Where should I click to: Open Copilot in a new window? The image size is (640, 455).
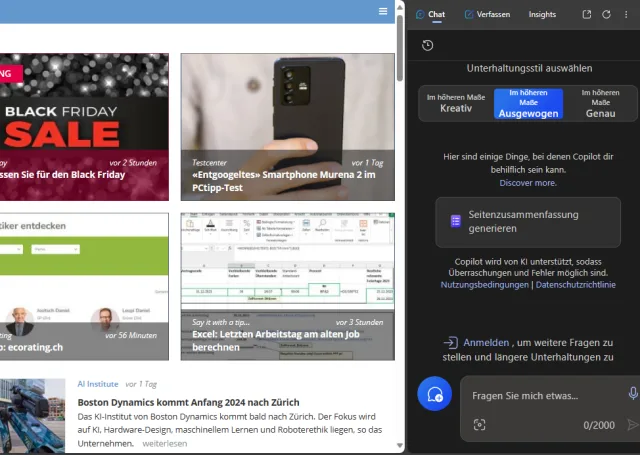click(x=587, y=15)
